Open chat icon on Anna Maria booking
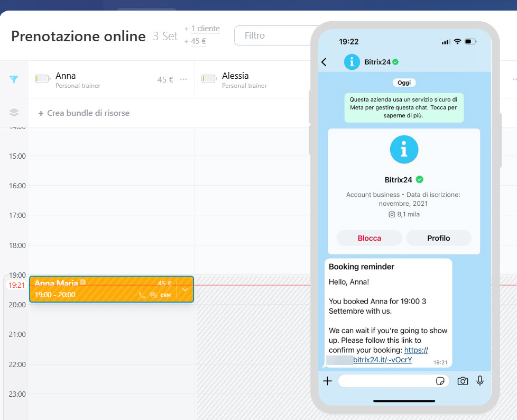 pyautogui.click(x=153, y=295)
